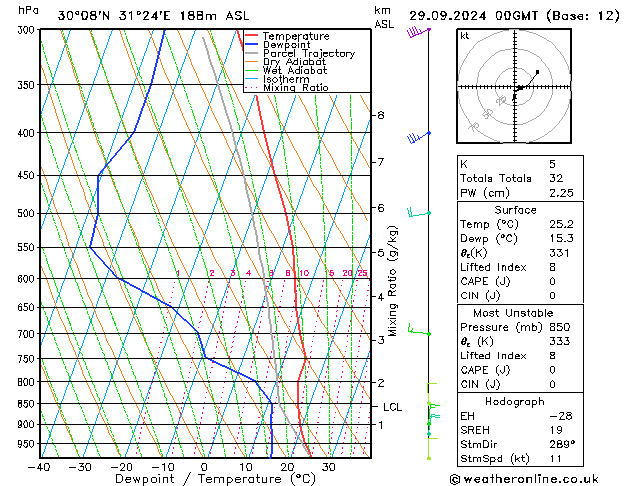Click the 'Most Unstable' section heading
Viewport: 629px width, 486px height.
513,313
